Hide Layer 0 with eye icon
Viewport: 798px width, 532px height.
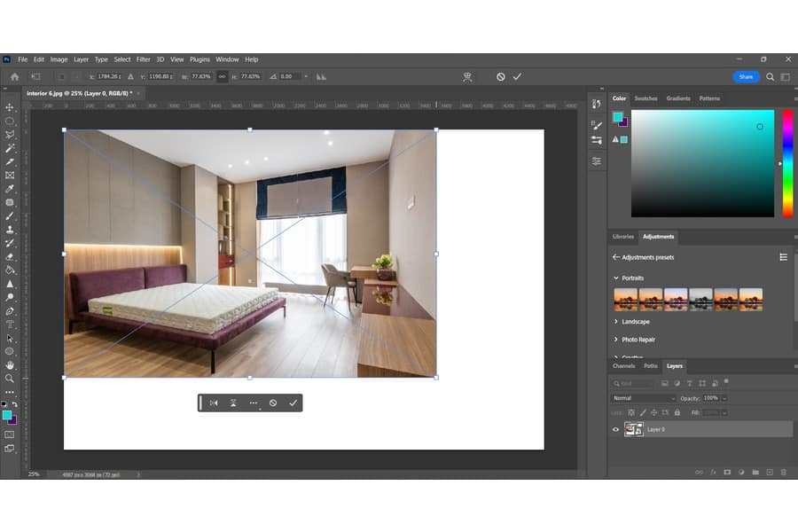[x=616, y=429]
